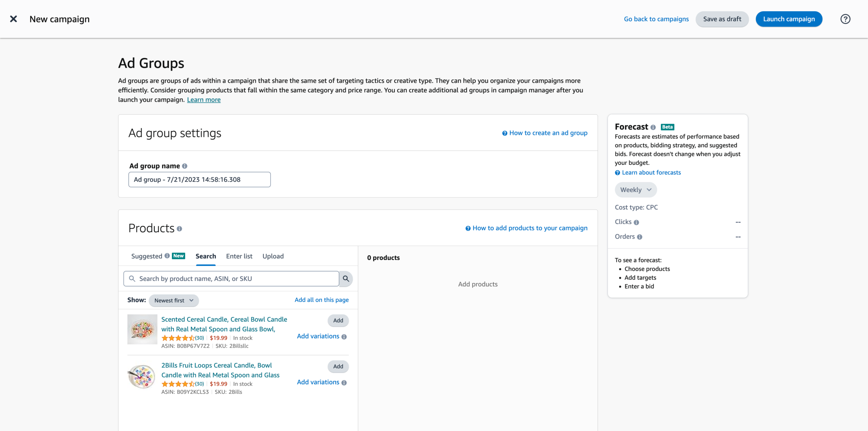868x431 pixels.
Task: Click the Ad group name input field
Action: coord(199,180)
